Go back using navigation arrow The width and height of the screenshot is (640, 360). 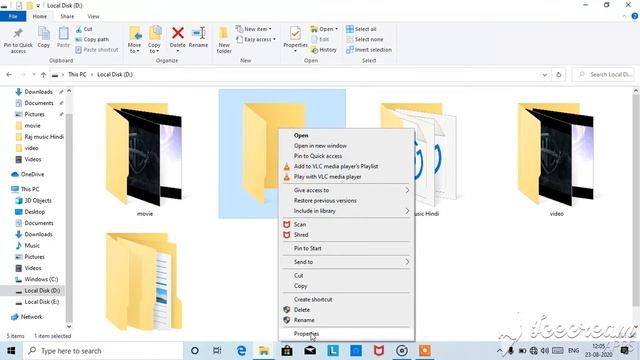point(9,75)
